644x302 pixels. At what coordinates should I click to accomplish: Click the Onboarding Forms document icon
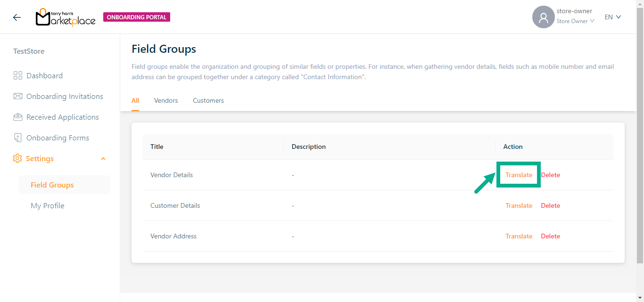(x=18, y=138)
